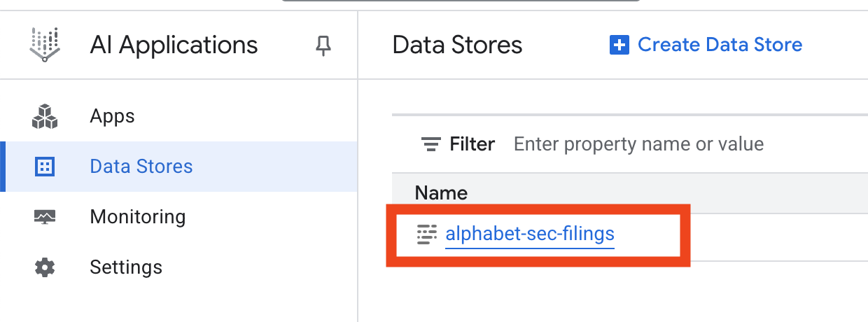Image resolution: width=868 pixels, height=322 pixels.
Task: Click the Filter lines icon
Action: [430, 145]
